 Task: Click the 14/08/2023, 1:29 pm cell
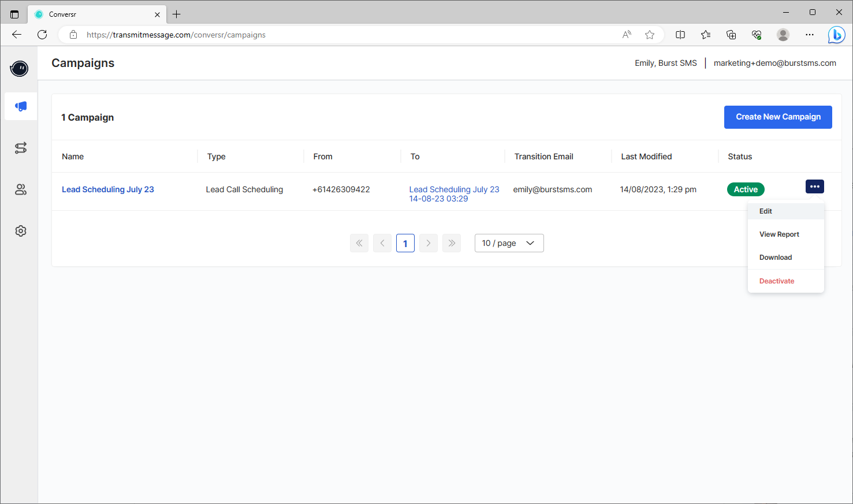(658, 189)
